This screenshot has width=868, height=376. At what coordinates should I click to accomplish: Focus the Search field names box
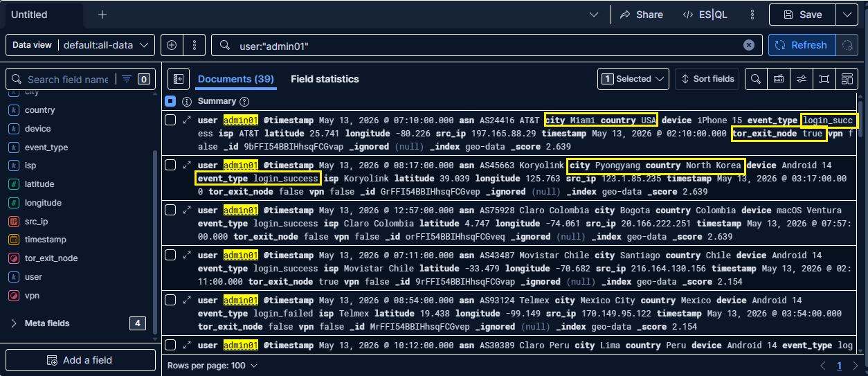[x=67, y=79]
